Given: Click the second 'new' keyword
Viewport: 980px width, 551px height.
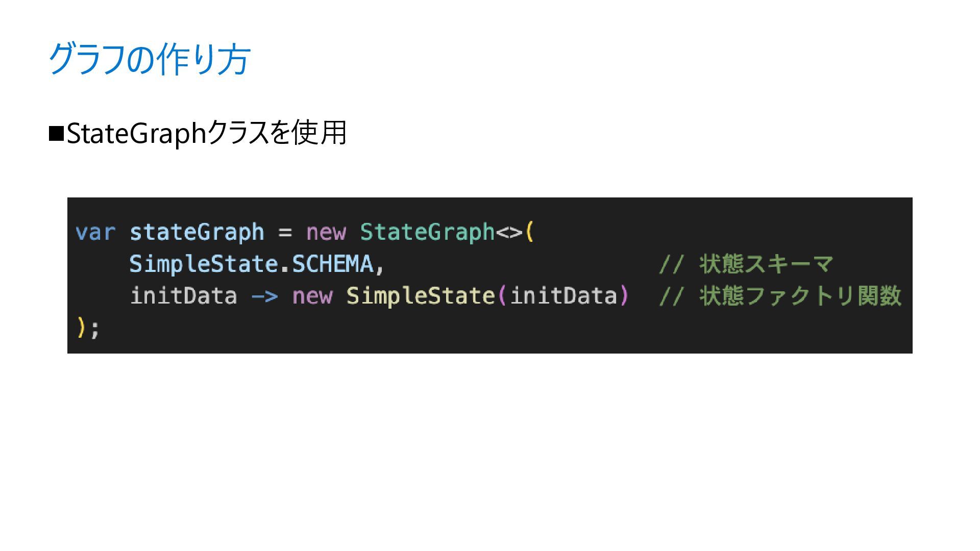Looking at the screenshot, I should pyautogui.click(x=312, y=296).
